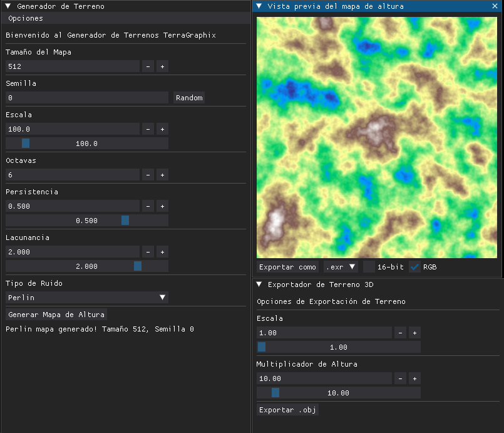Decrease Tamaño del Mapa with minus button
The height and width of the screenshot is (433, 504).
click(x=148, y=66)
